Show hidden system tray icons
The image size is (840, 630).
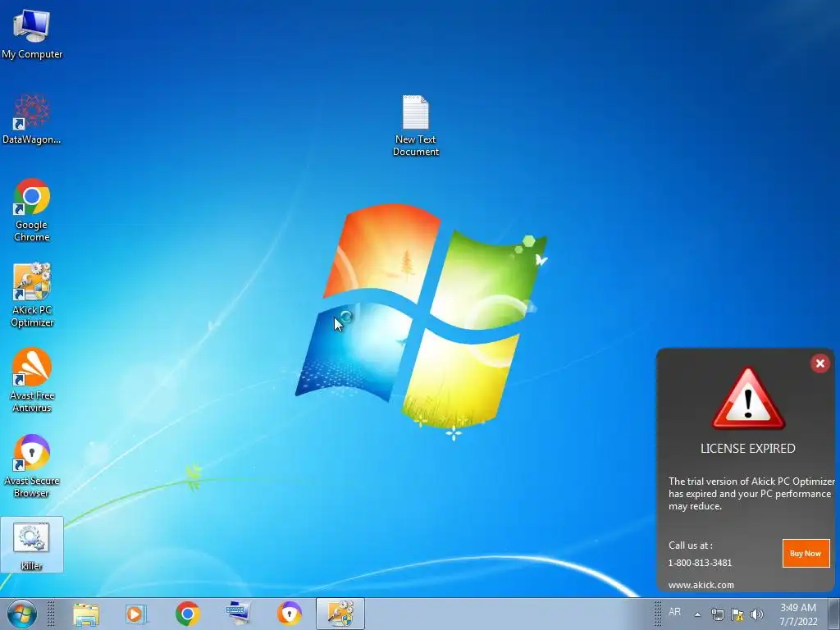pos(697,614)
